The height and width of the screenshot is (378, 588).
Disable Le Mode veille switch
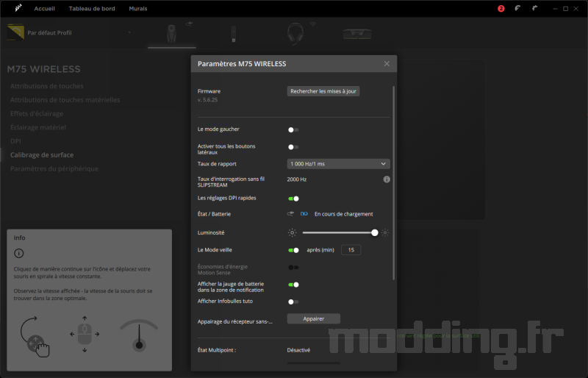click(x=293, y=250)
